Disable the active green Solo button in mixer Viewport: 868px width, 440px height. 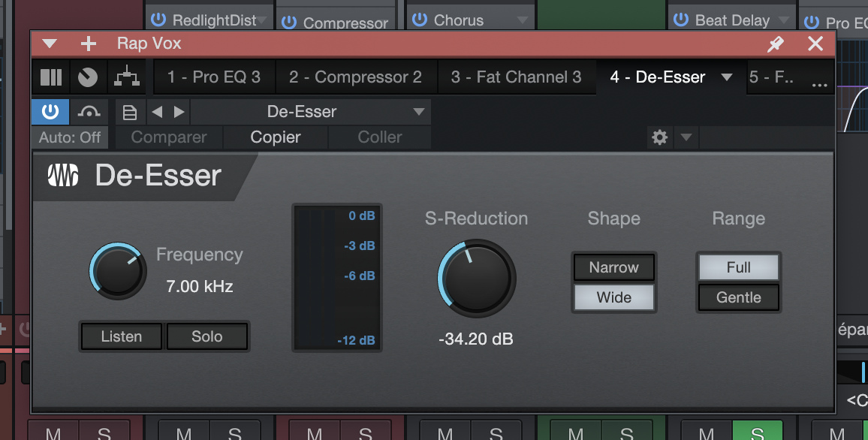758,430
